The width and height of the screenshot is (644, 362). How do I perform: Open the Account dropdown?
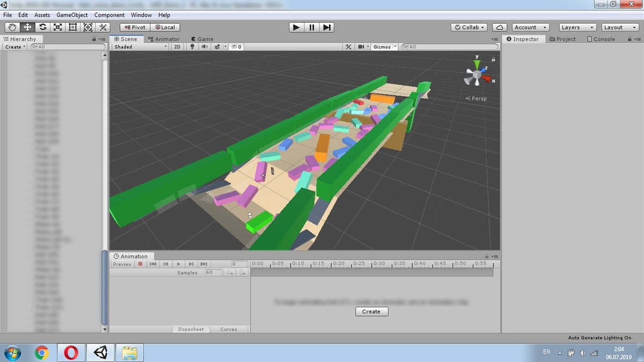click(530, 27)
